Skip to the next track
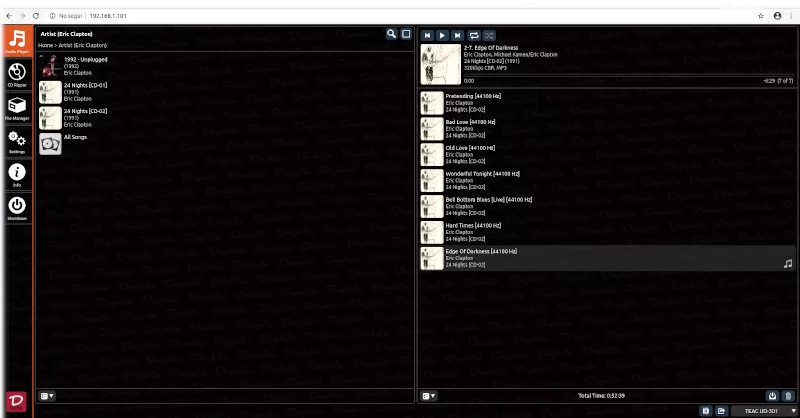Screen dimensions: 800x418 [458, 35]
